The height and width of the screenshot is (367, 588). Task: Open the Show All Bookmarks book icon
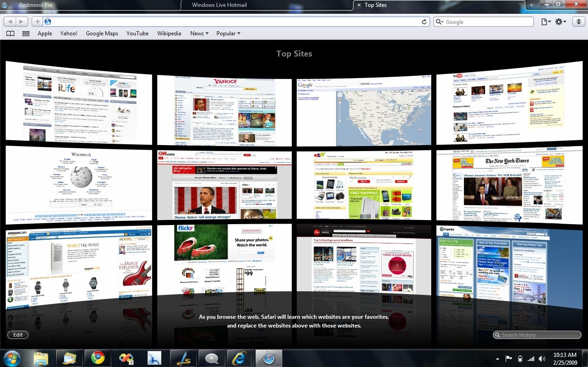click(x=10, y=34)
